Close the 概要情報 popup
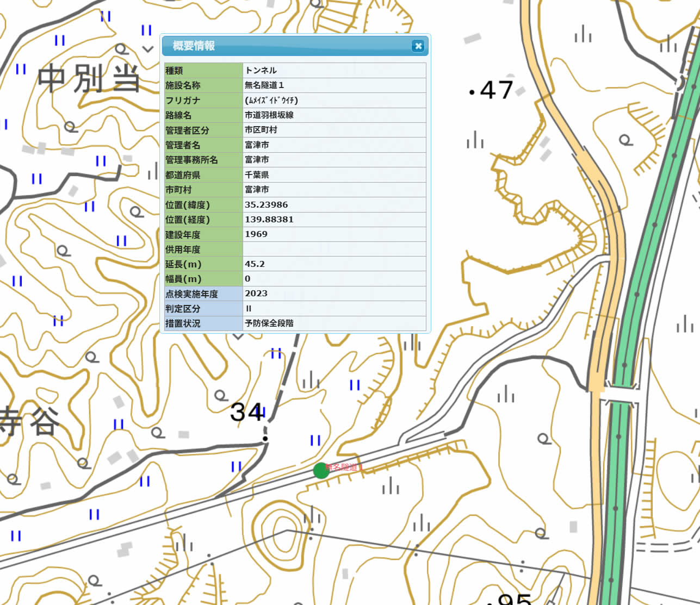The image size is (700, 605). click(418, 46)
